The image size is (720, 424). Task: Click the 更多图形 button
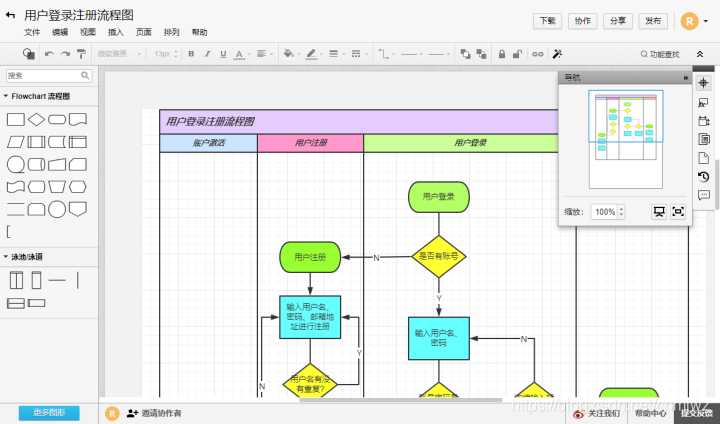point(49,413)
